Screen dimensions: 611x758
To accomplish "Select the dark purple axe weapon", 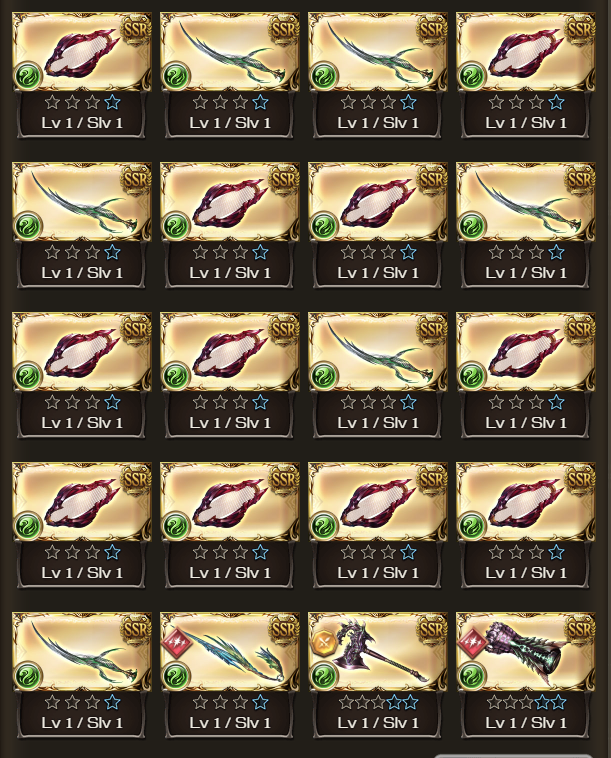I will pos(378,651).
